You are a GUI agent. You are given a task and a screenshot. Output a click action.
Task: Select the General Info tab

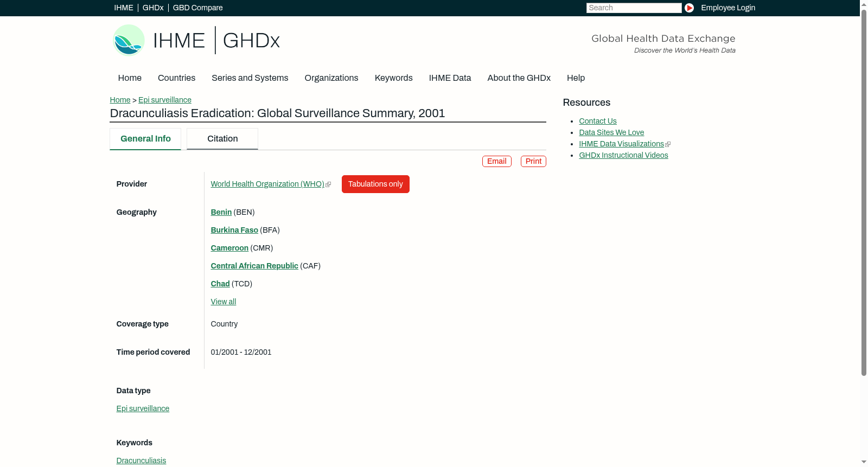point(145,139)
